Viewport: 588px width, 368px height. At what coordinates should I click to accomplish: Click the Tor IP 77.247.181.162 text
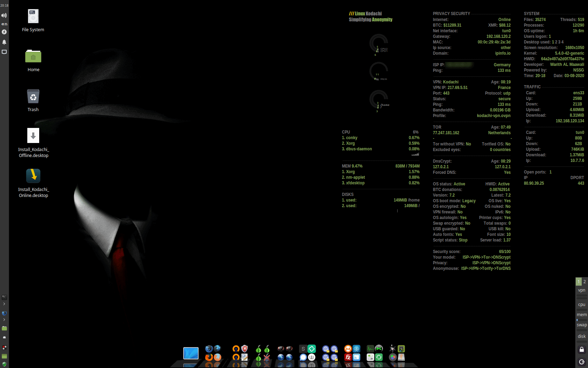point(446,133)
